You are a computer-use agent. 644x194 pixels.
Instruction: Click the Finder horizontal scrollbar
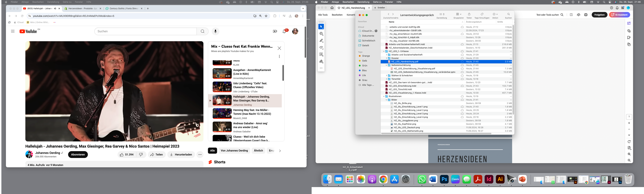[x=436, y=134]
